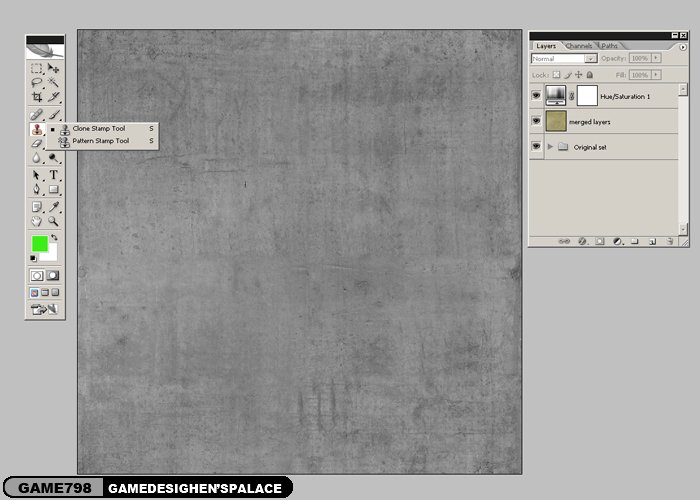Open the Fill slider arrow
Viewport: 700px width, 500px height.
pyautogui.click(x=656, y=75)
